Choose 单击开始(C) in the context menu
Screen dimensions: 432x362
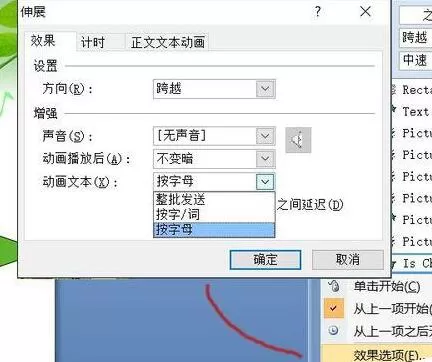[377, 286]
